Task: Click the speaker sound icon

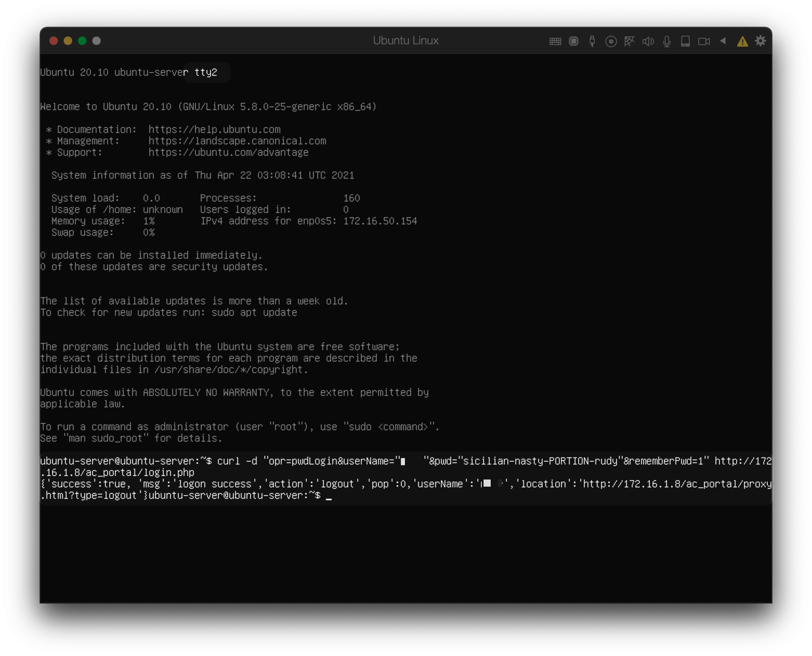Action: [x=648, y=41]
